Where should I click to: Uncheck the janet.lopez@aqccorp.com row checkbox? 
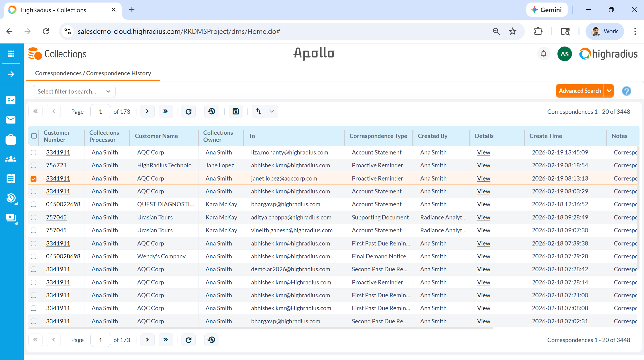coord(33,179)
